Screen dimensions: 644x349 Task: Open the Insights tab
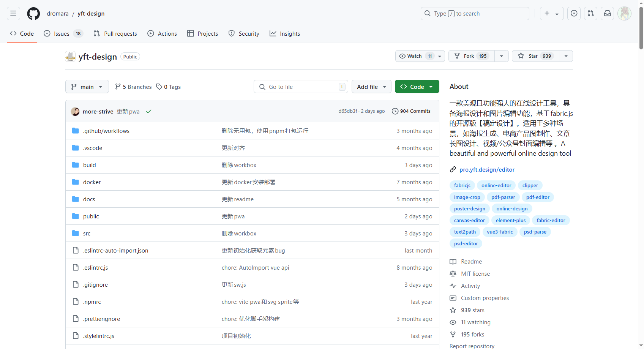tap(285, 33)
